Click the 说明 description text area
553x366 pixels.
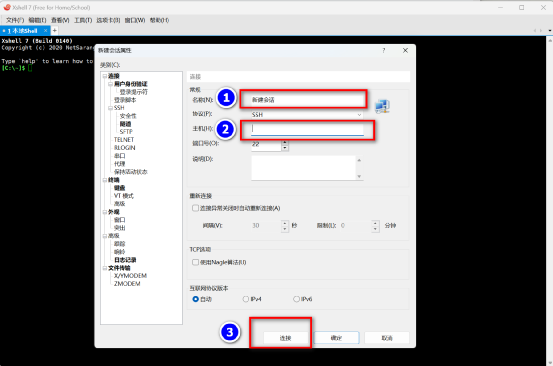pos(304,168)
